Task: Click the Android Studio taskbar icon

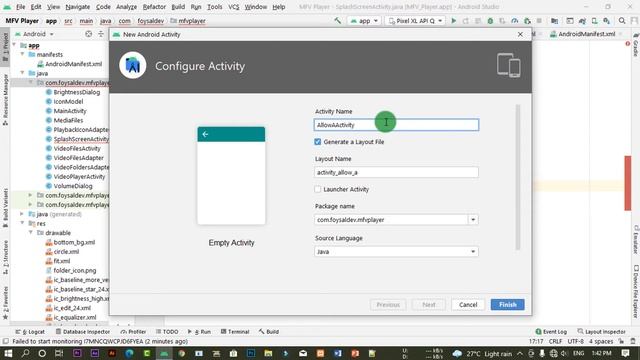Action: pos(164,353)
